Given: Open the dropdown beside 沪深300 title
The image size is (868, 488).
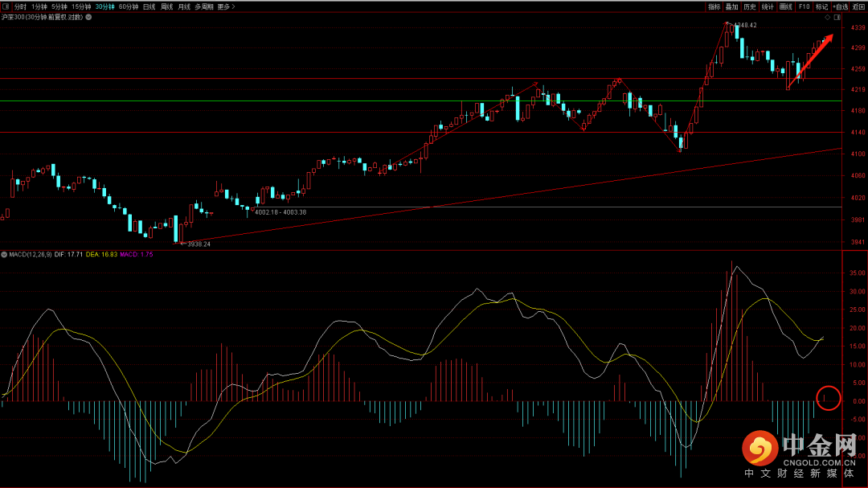Looking at the screenshot, I should (x=88, y=17).
